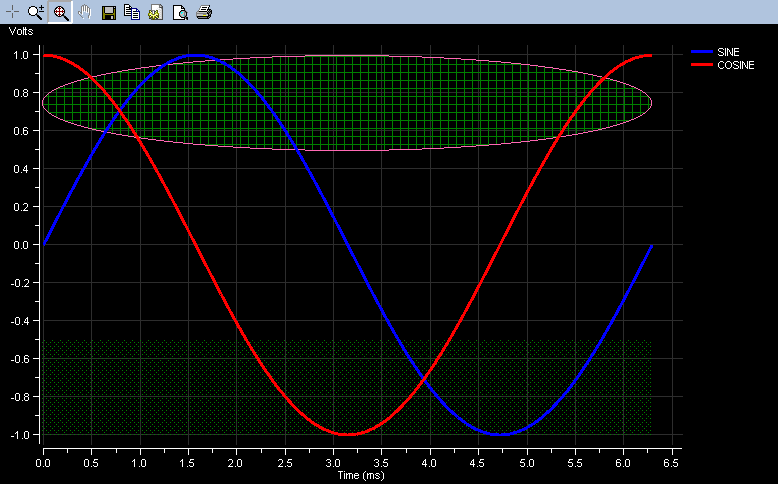Activate the zoom in/out magnifier tool

(36, 12)
